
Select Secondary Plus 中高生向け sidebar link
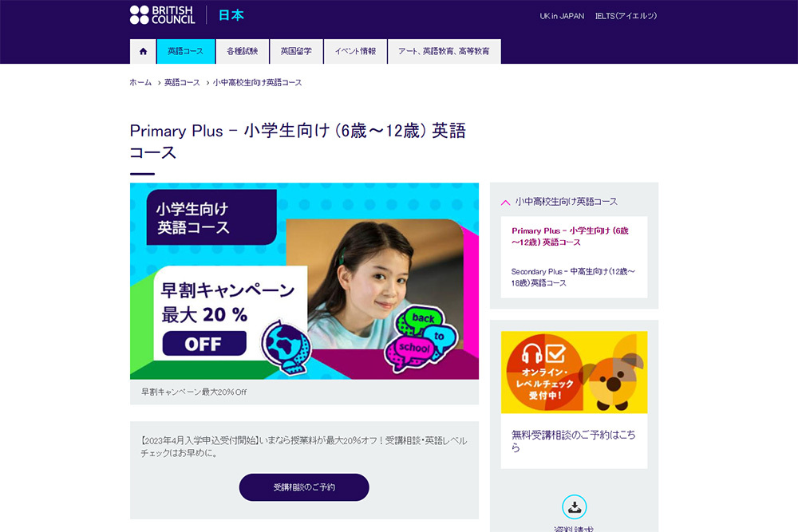click(x=573, y=278)
